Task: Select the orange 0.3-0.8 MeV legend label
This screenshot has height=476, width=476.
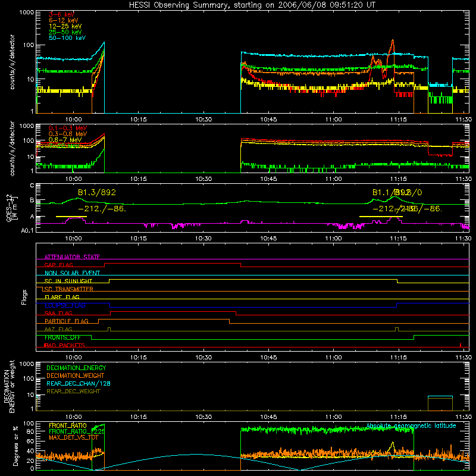Action: [x=68, y=134]
